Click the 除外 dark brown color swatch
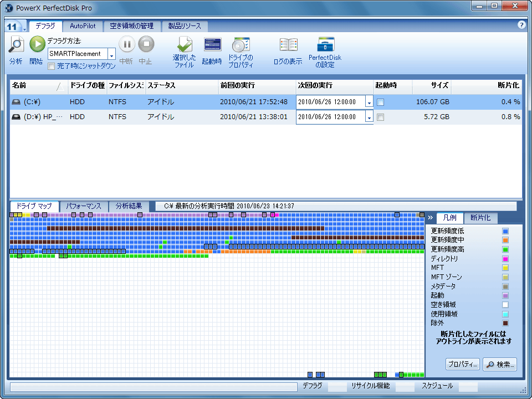Image resolution: width=532 pixels, height=399 pixels. point(505,323)
